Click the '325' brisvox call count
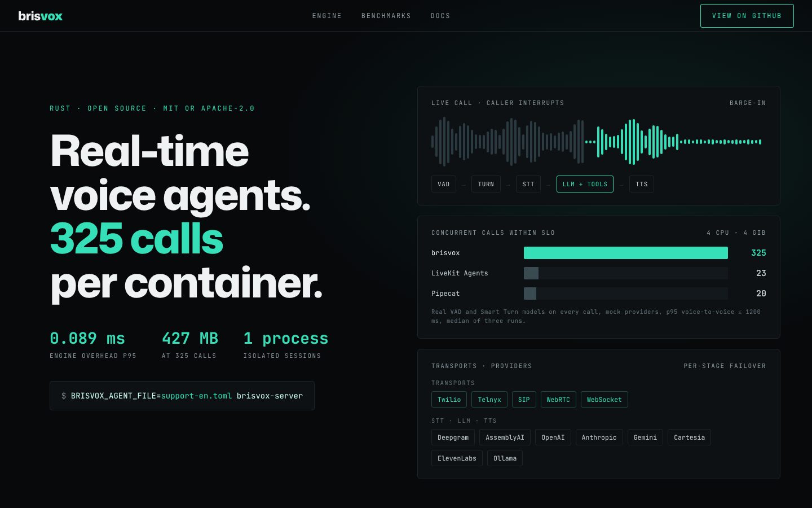The width and height of the screenshot is (812, 508). [758, 253]
